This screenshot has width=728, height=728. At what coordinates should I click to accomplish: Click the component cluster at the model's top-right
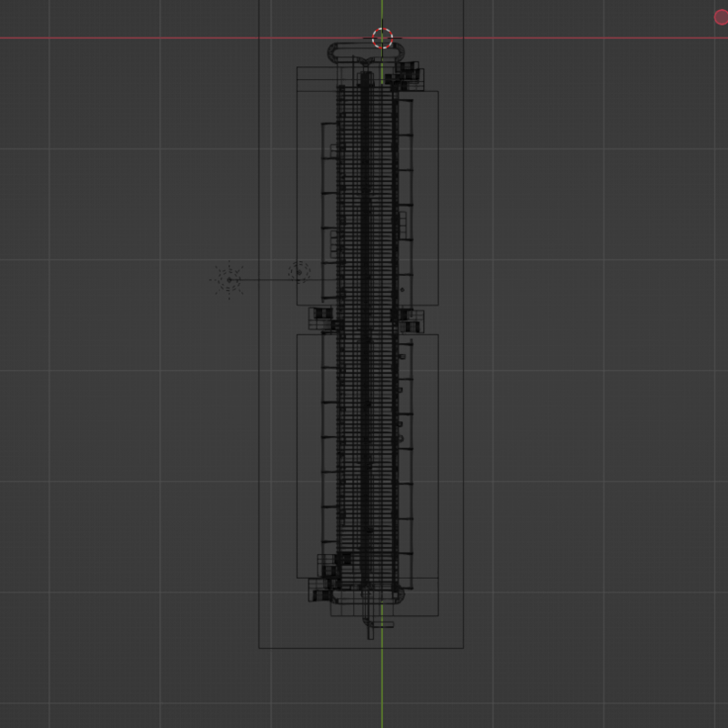(x=408, y=76)
